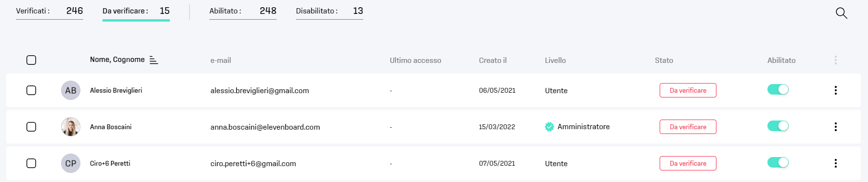
Task: Open column options three-dot header icon
Action: (836, 60)
